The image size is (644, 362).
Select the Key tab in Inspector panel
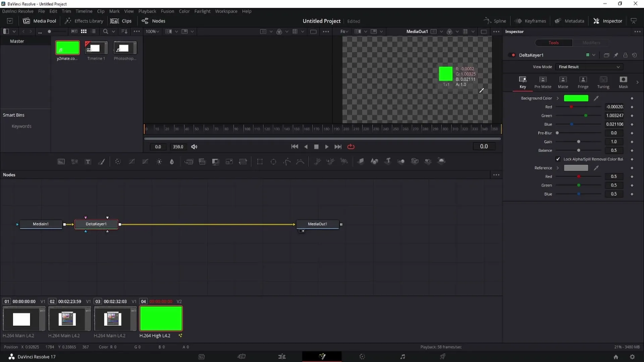(x=523, y=82)
